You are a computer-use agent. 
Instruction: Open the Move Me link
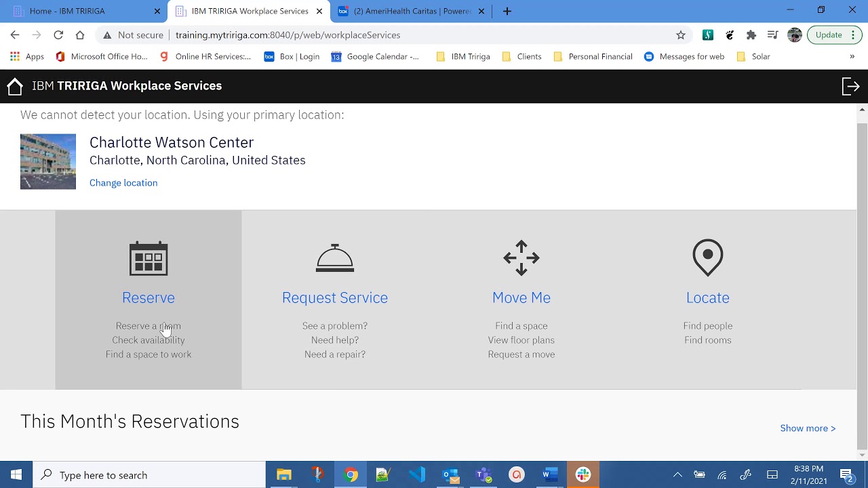click(521, 298)
